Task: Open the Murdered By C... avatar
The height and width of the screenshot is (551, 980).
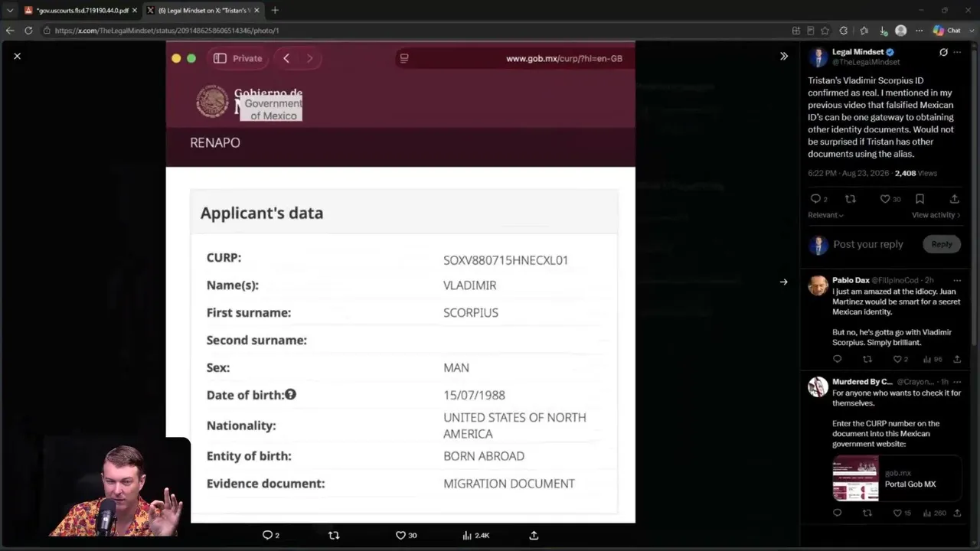Action: [818, 386]
